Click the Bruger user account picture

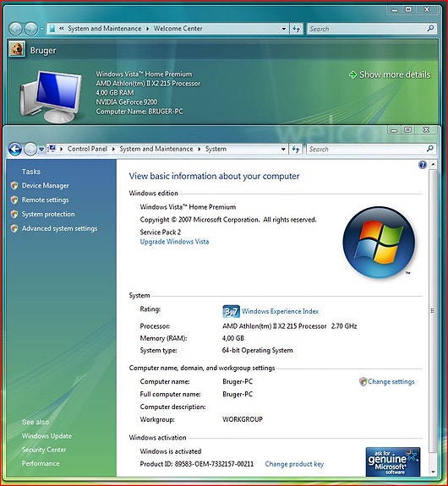coord(17,49)
